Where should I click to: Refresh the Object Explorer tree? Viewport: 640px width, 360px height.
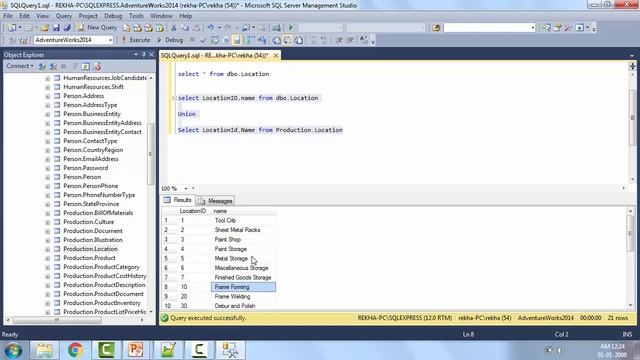(86, 66)
